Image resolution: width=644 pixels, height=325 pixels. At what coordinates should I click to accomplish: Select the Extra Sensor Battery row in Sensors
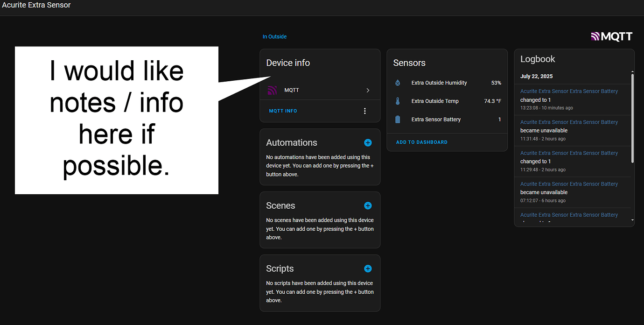tap(436, 119)
